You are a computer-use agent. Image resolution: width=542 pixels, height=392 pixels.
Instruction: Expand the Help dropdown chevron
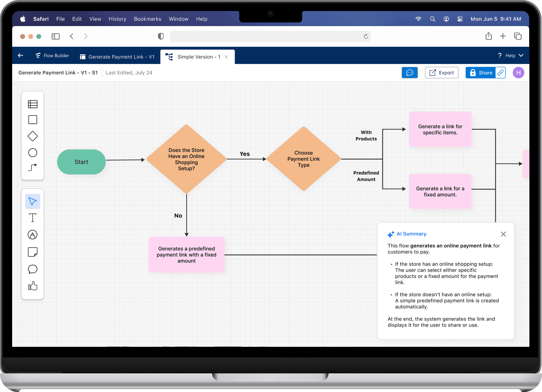pyautogui.click(x=521, y=56)
